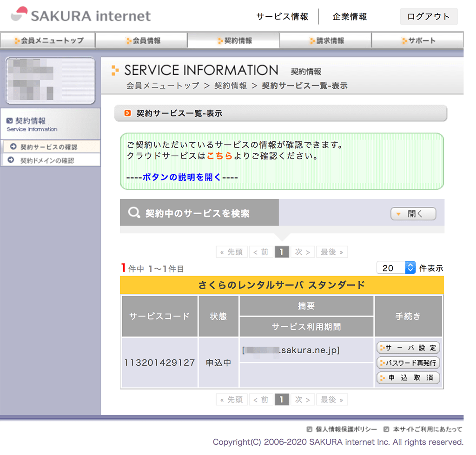Click the orange icon beside 契約サービス一覧-表示
The image size is (476, 455).
click(127, 113)
